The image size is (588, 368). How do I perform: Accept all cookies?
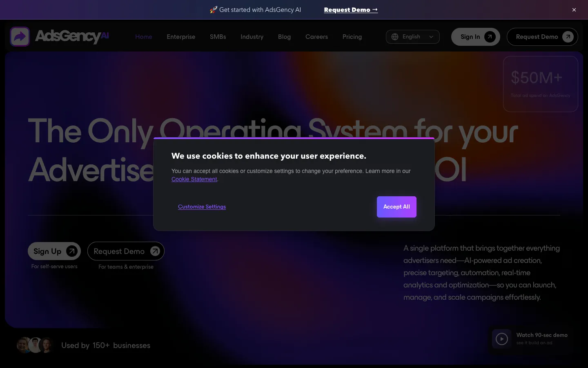click(396, 207)
